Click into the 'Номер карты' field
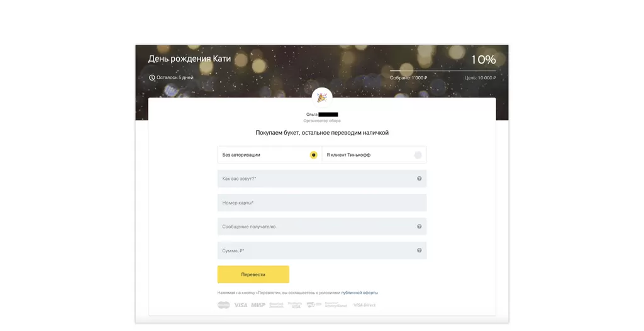The image size is (644, 331). (322, 203)
